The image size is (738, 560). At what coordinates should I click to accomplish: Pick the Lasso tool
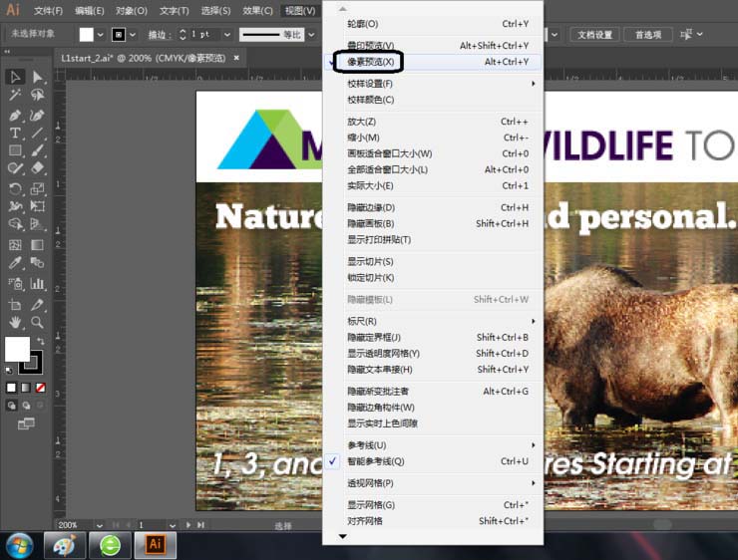[37, 95]
